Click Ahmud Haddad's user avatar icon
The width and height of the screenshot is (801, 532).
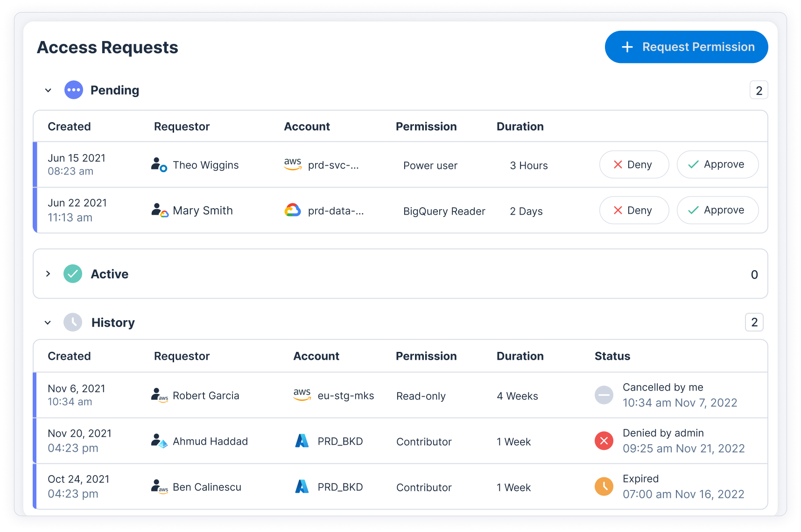click(160, 441)
